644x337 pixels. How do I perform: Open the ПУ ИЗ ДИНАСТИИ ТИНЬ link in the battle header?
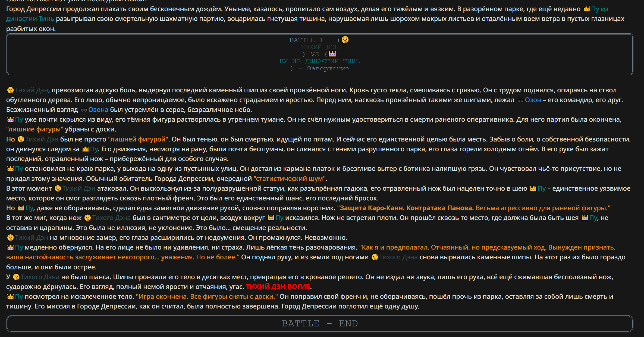pos(320,61)
